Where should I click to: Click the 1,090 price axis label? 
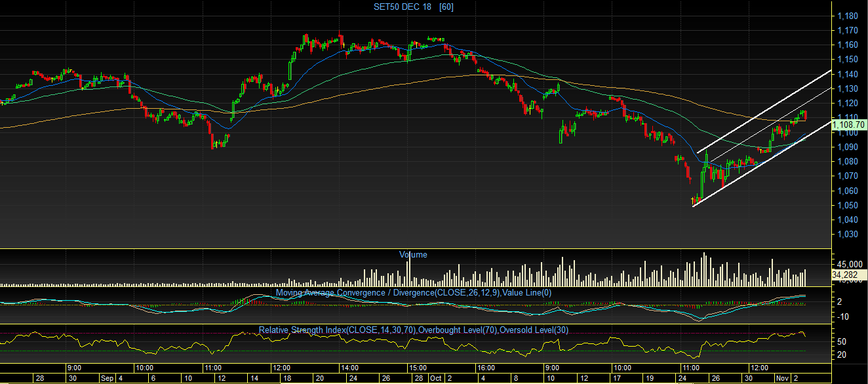point(848,147)
